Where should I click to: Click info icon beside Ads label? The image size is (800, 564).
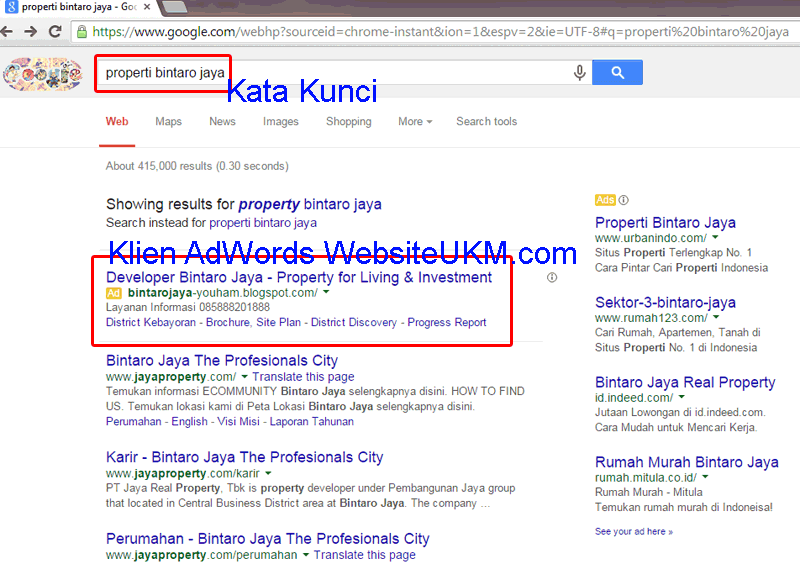tap(623, 200)
